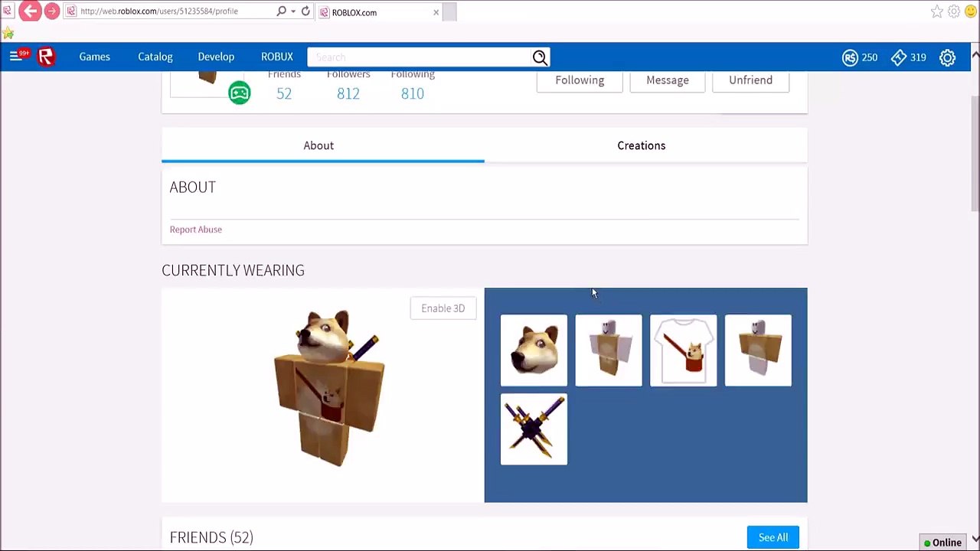Click the Following button

tap(580, 80)
